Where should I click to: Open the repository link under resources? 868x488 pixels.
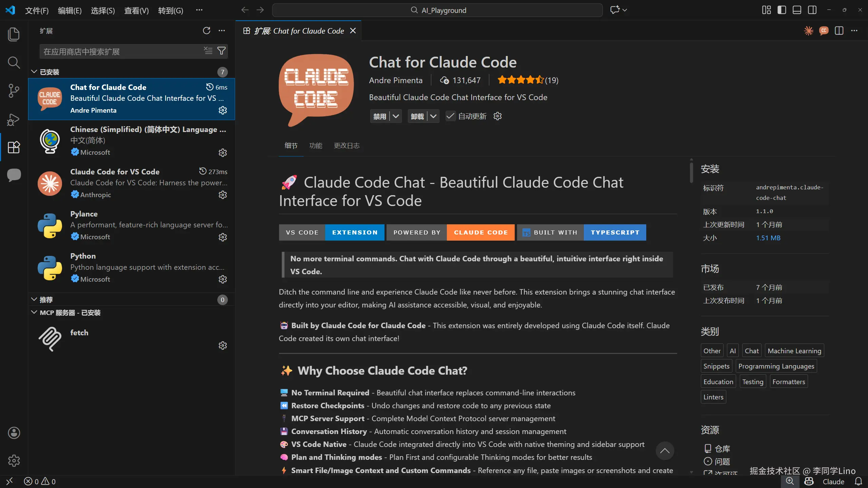(x=722, y=449)
